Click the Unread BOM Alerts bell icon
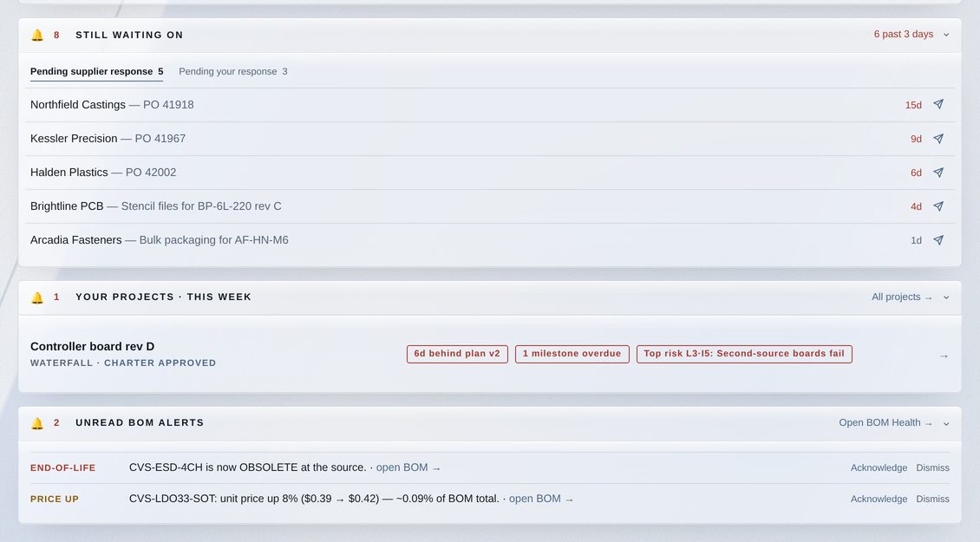The width and height of the screenshot is (980, 542). point(37,423)
